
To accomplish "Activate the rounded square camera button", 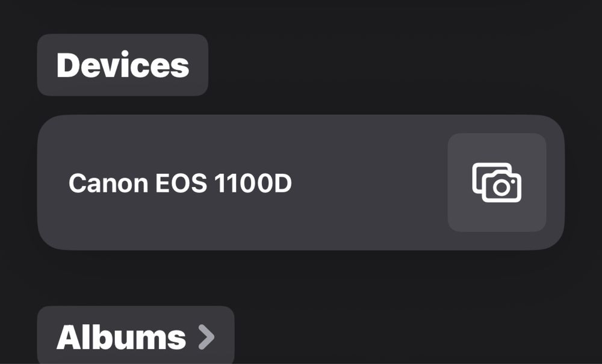I will (x=497, y=182).
